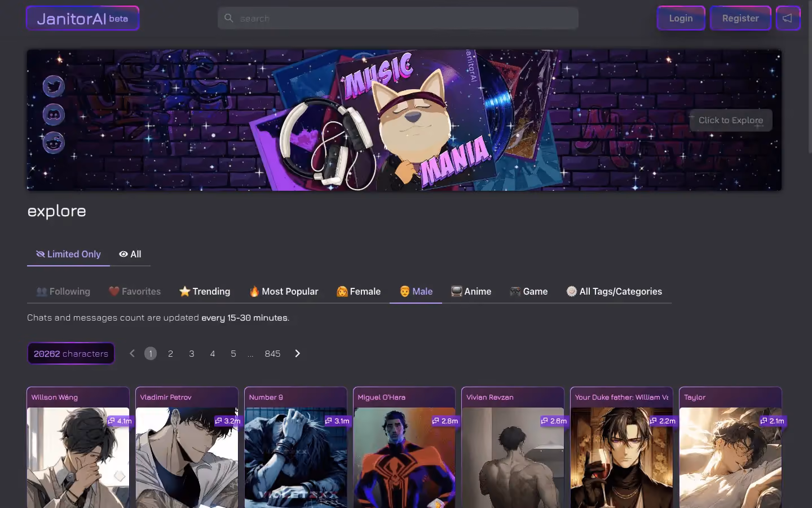
Task: Go to page 2
Action: point(170,353)
